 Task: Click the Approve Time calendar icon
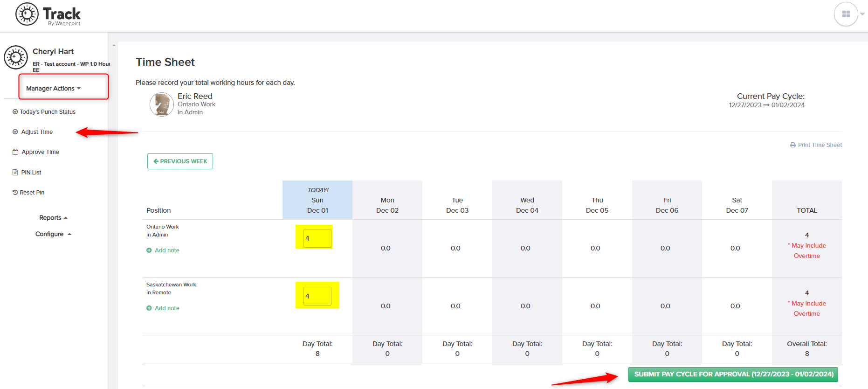tap(15, 152)
